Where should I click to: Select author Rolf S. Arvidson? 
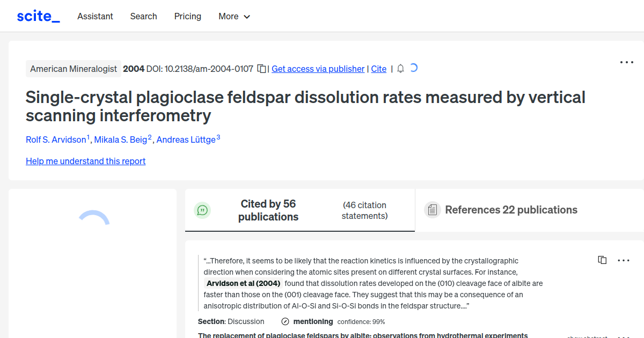(x=56, y=139)
